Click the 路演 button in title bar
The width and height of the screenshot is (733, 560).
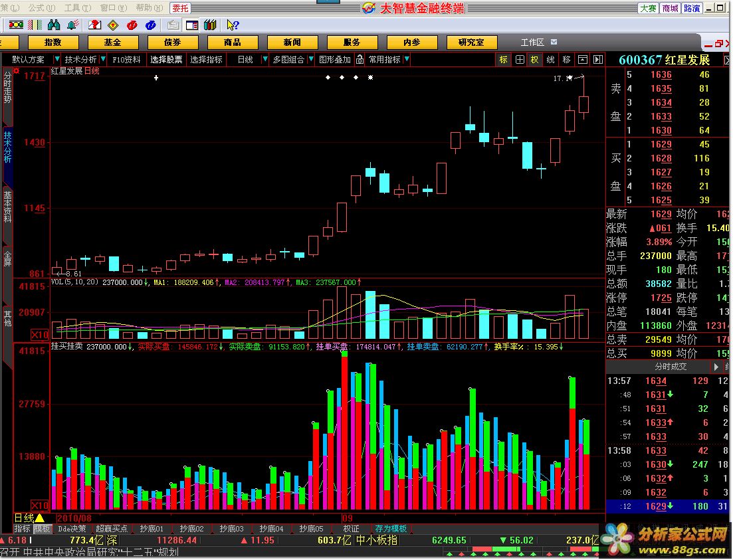point(692,8)
